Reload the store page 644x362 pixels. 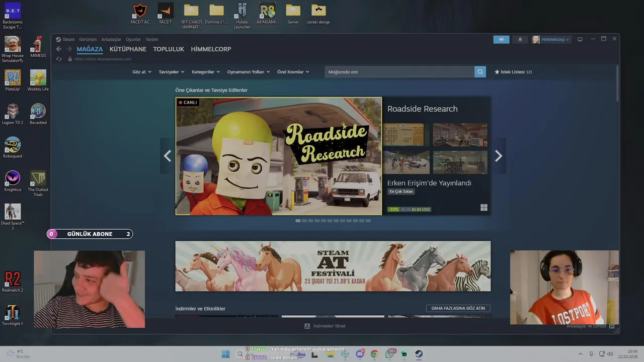(x=59, y=59)
